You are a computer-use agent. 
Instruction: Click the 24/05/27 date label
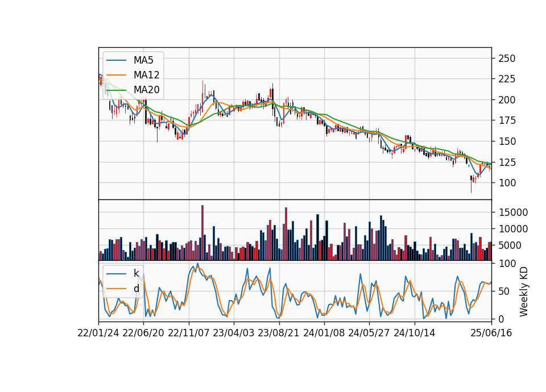(369, 333)
